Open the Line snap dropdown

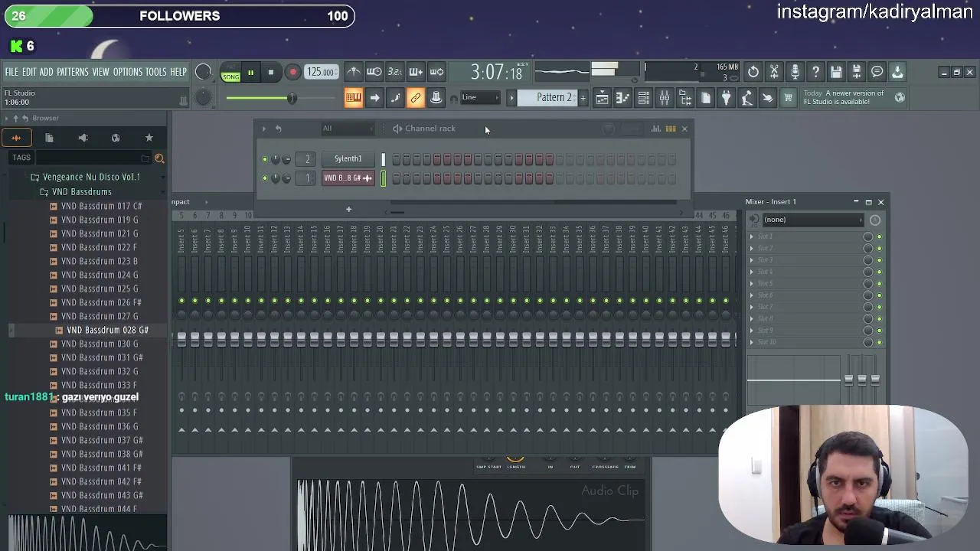click(480, 97)
